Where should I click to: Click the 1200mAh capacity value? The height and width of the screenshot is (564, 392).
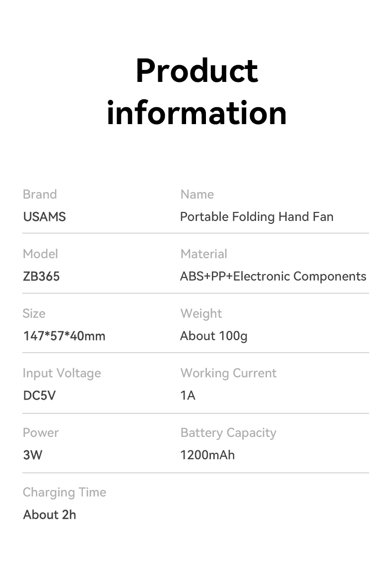[207, 455]
